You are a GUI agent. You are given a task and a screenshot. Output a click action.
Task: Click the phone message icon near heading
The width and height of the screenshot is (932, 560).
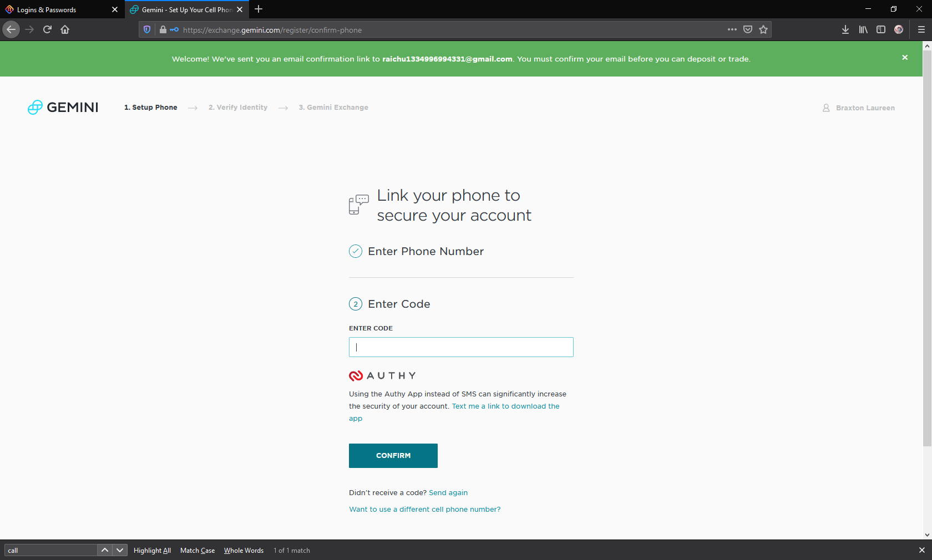[359, 205]
